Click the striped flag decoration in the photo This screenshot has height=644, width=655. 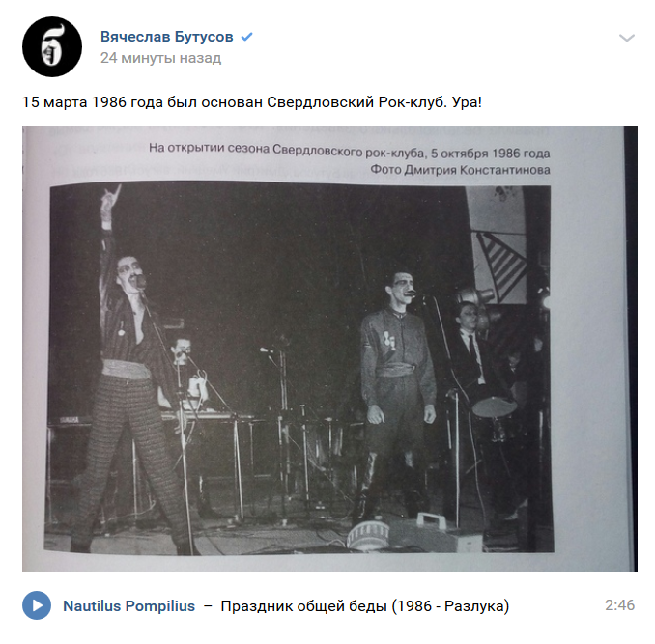501,265
